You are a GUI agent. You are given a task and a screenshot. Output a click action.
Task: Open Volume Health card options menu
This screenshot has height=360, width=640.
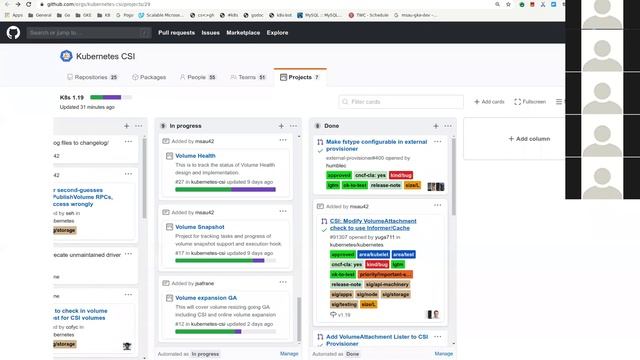pos(283,140)
